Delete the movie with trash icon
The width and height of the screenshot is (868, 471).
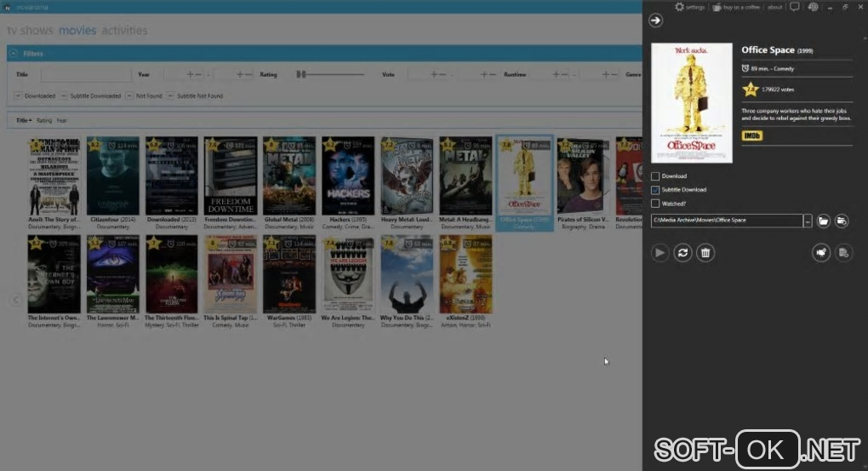pos(705,253)
